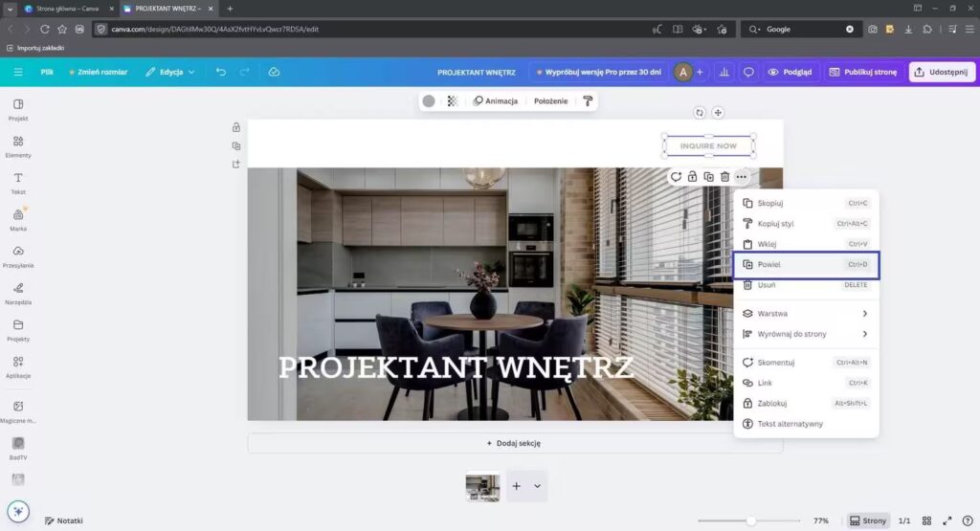Screen dimensions: 980x531
Task: Select Skopiuj from context menu
Action: click(x=806, y=203)
